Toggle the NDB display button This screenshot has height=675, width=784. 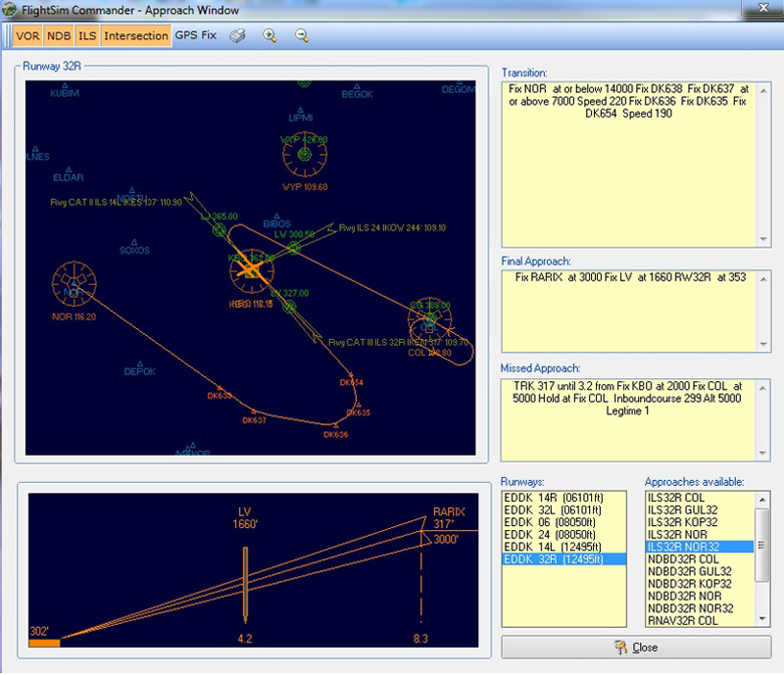coord(59,35)
